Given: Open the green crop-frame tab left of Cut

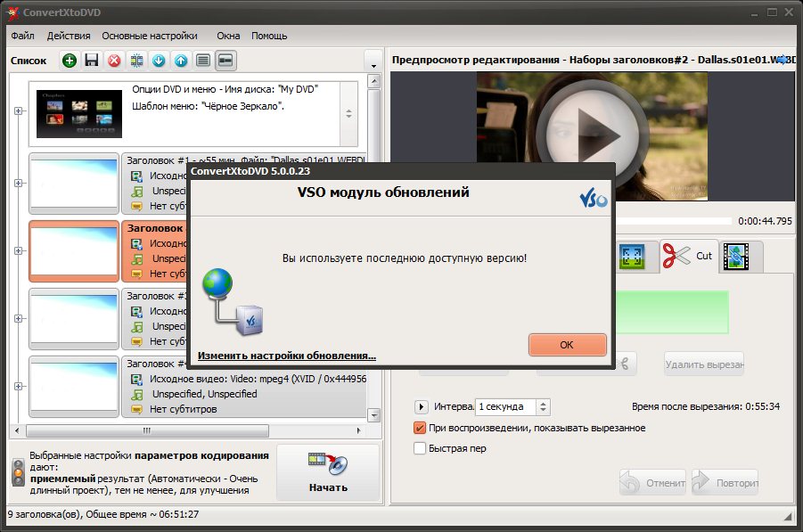Looking at the screenshot, I should (633, 256).
